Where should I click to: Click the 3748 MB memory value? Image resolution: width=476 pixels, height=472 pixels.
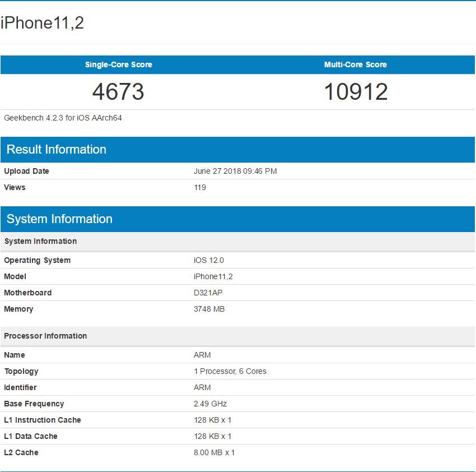point(209,309)
